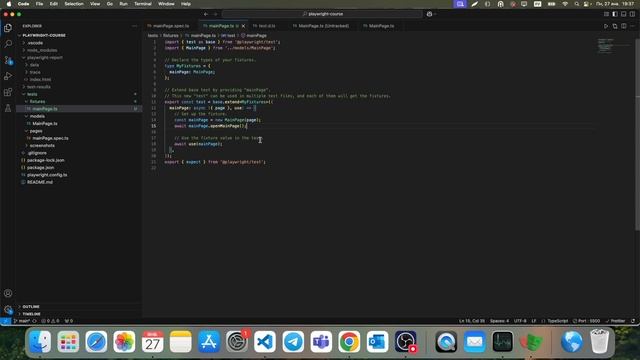Open MainPage.ts in models folder
The image size is (640, 360).
pyautogui.click(x=45, y=123)
